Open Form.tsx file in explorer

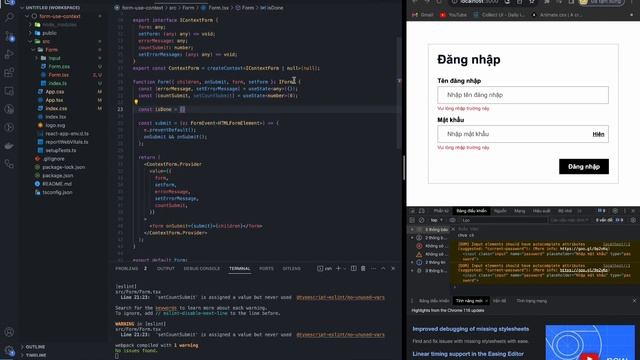click(58, 75)
